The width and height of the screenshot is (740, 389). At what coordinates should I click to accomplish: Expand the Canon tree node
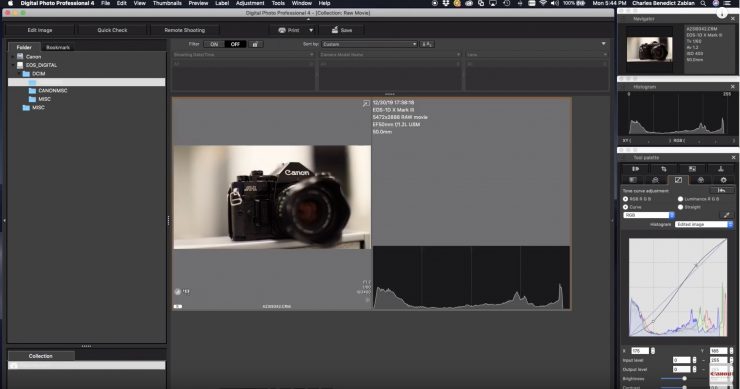(x=13, y=57)
